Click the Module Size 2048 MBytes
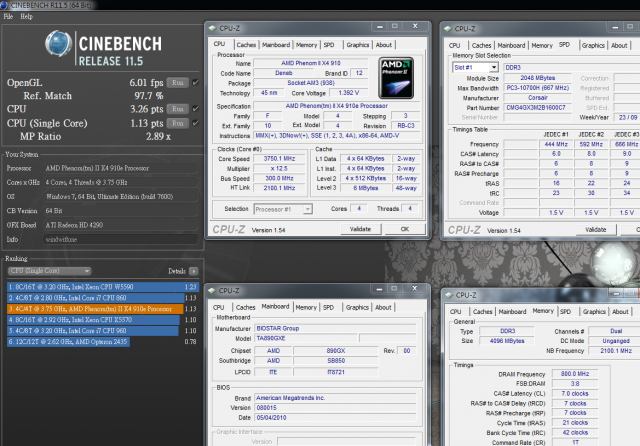This screenshot has width=640, height=446. click(538, 78)
